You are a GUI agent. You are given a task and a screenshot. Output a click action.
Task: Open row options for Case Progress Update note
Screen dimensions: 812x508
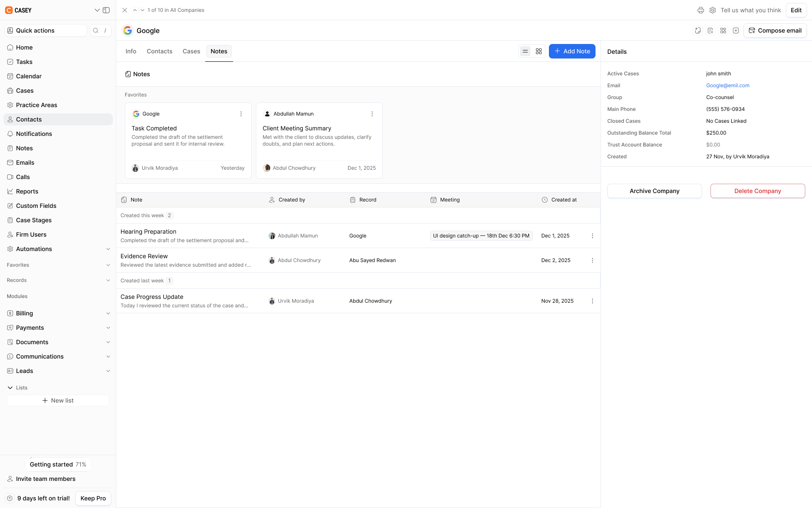(x=593, y=301)
